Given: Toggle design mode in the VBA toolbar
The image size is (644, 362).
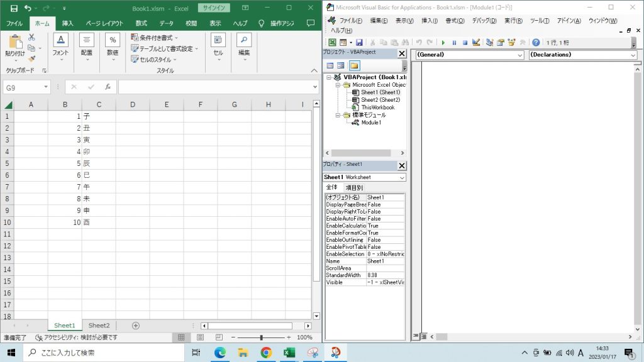Looking at the screenshot, I should [476, 43].
